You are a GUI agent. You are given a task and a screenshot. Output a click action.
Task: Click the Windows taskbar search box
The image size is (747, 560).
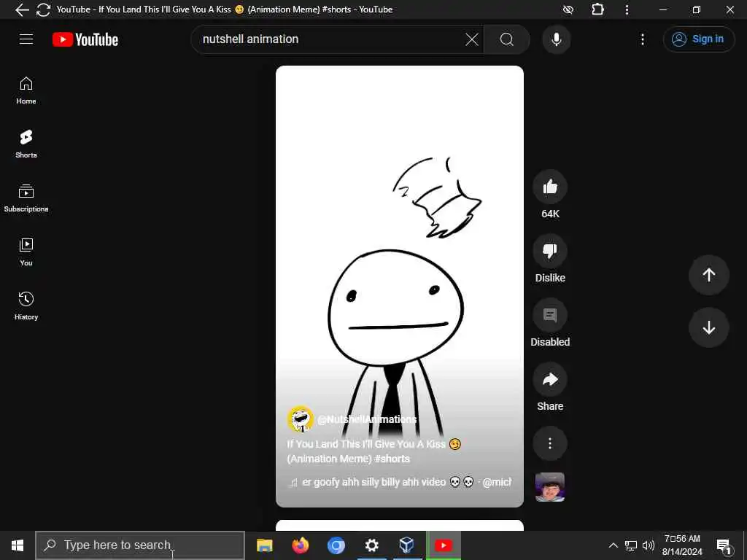140,545
